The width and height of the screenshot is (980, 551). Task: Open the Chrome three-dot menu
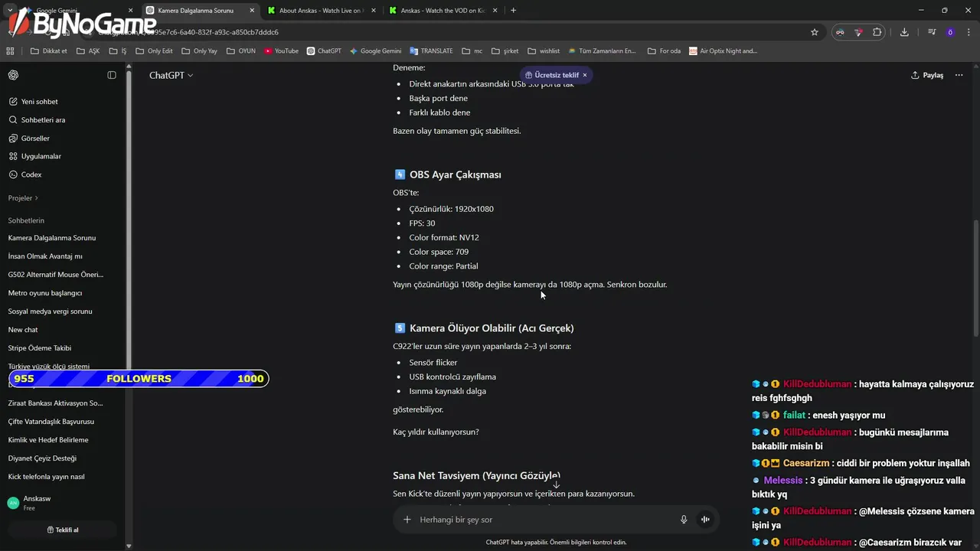(968, 32)
